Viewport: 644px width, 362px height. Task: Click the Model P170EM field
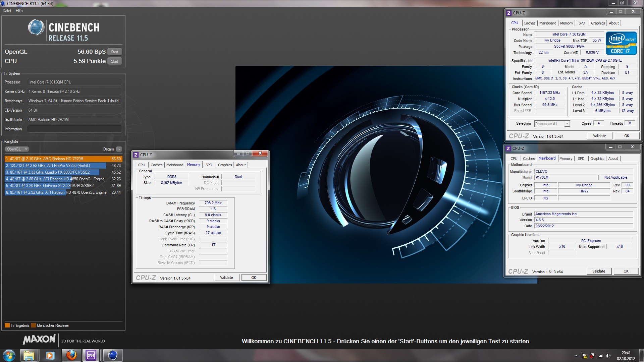tap(566, 178)
